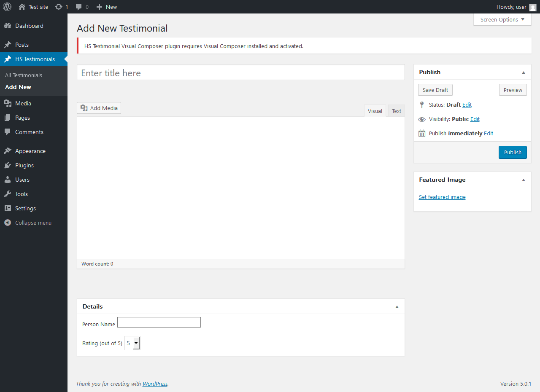
Task: Click the Pages icon in sidebar
Action: click(x=8, y=118)
